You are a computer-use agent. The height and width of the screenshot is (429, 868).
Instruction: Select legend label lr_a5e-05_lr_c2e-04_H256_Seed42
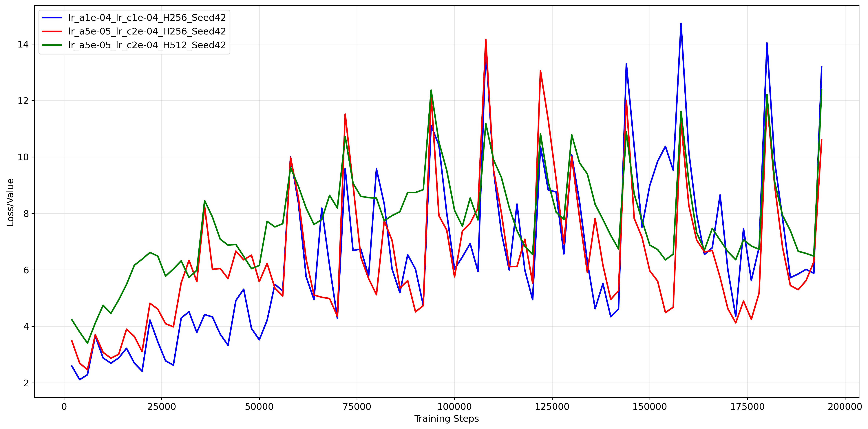[147, 31]
